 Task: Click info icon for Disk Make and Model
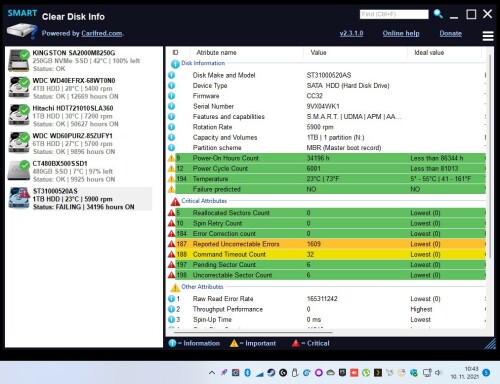[171, 75]
